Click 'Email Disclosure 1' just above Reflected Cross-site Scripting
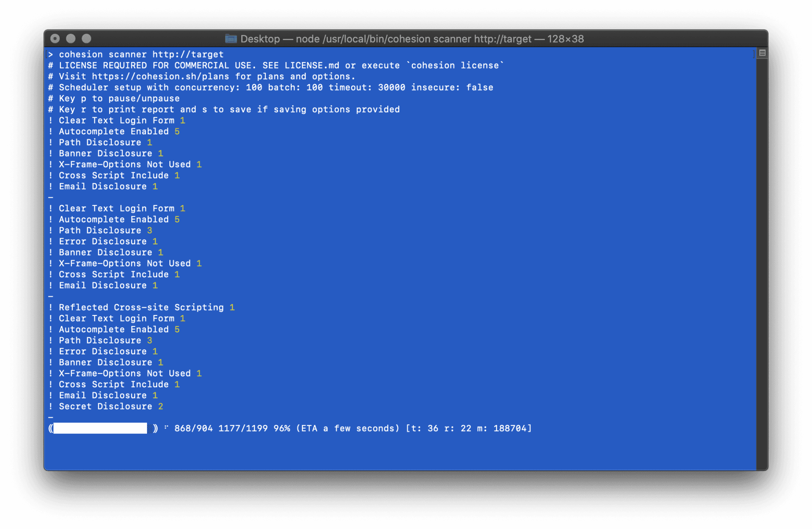Screen dimensions: 812x529 click(x=103, y=285)
